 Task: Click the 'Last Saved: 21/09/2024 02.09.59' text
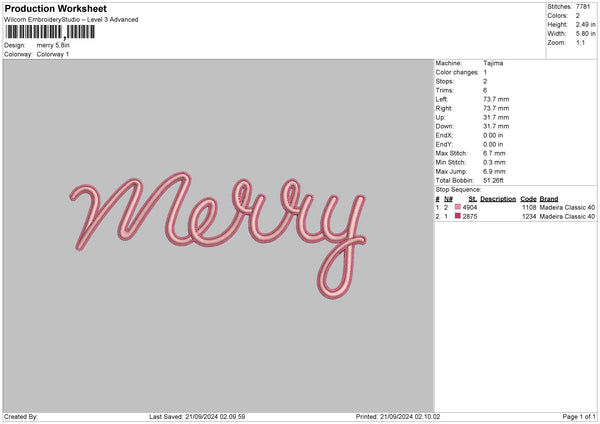point(197,417)
